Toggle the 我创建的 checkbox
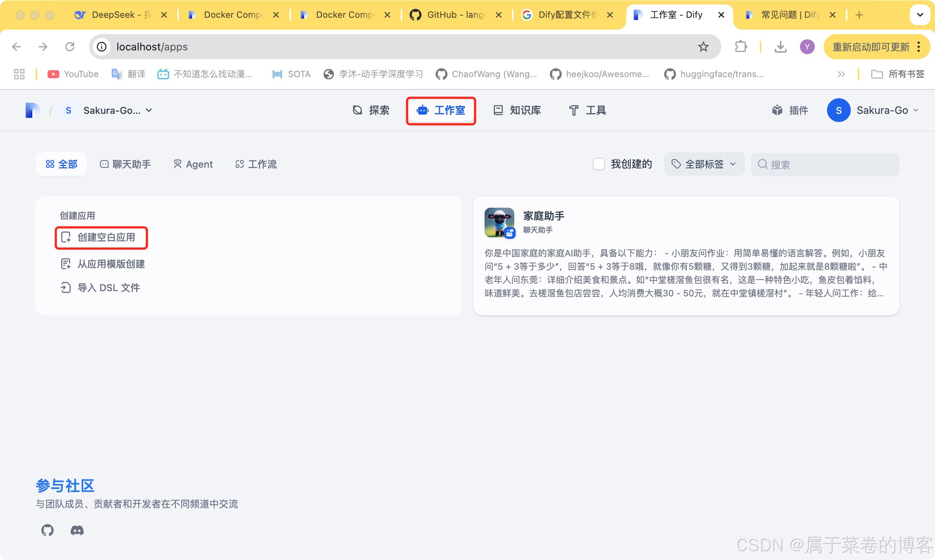Viewport: 935px width, 560px height. pyautogui.click(x=599, y=164)
